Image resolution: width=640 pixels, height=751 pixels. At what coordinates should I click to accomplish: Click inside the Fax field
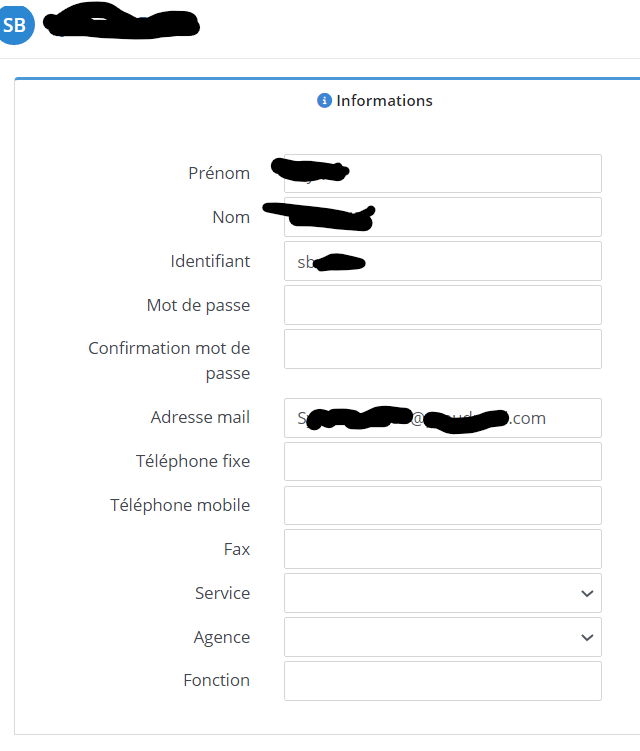pyautogui.click(x=443, y=549)
